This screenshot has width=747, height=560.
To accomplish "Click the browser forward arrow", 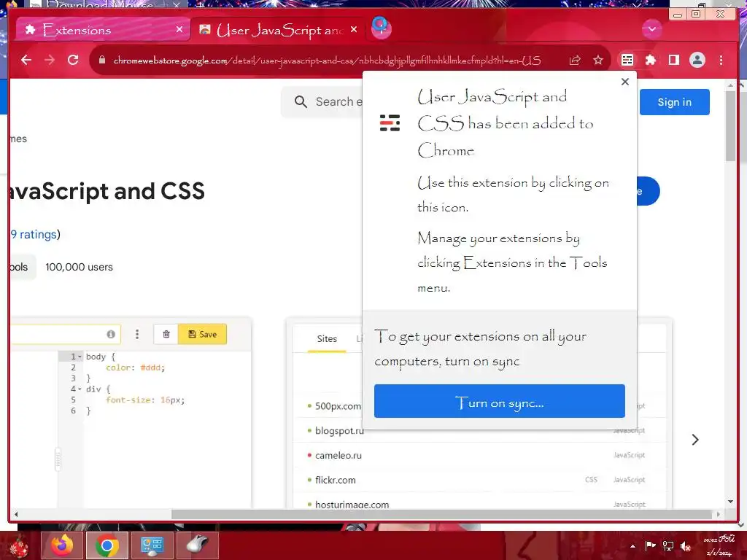I will pyautogui.click(x=50, y=60).
